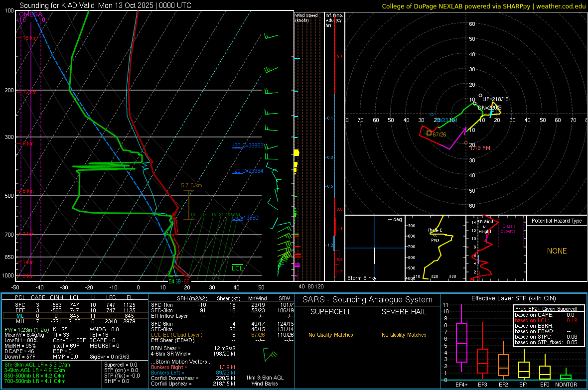Select the SR Wind v. Height inset title
Viewport: 588px width, 390px height.
coord(485,227)
